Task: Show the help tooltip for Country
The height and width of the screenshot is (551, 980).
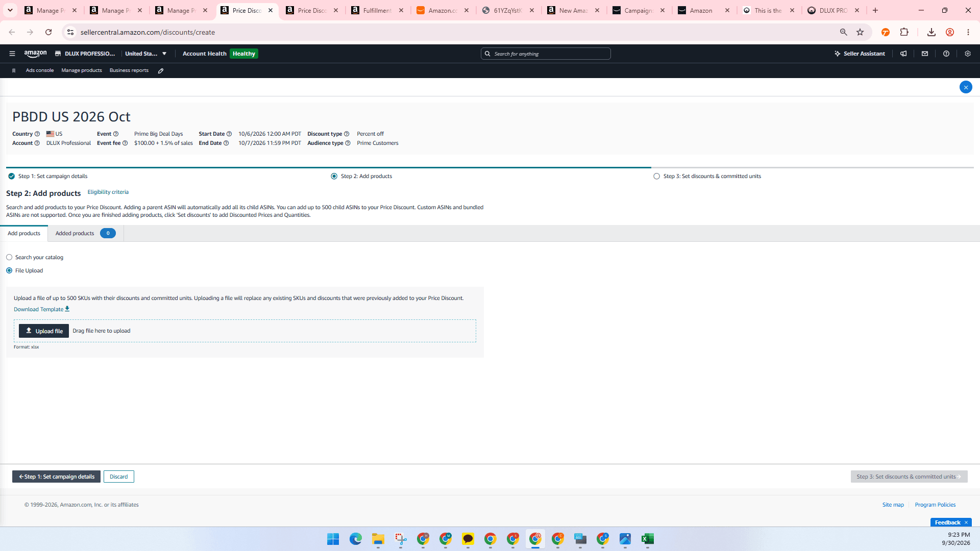Action: coord(37,134)
